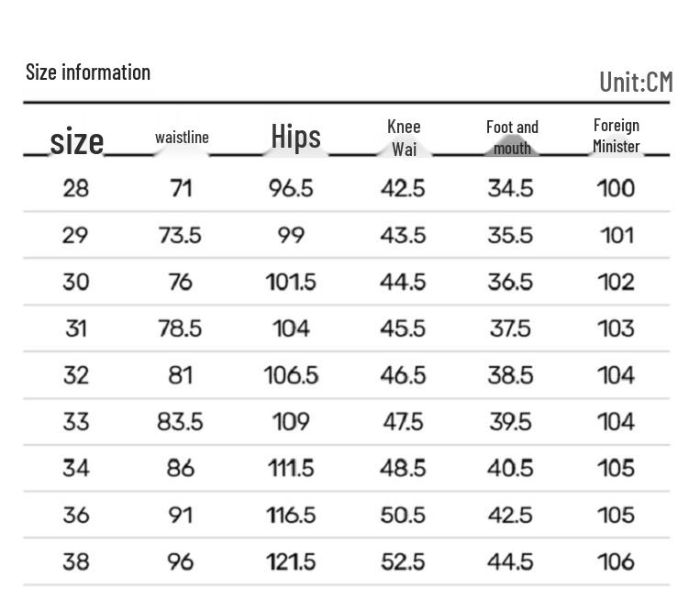Select the "Foot and mouth" column header
The image size is (700, 600).
point(512,137)
